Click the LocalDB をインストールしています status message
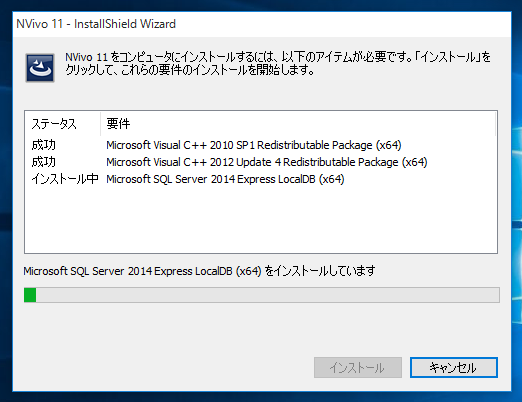This screenshot has height=402, width=522. click(x=199, y=271)
